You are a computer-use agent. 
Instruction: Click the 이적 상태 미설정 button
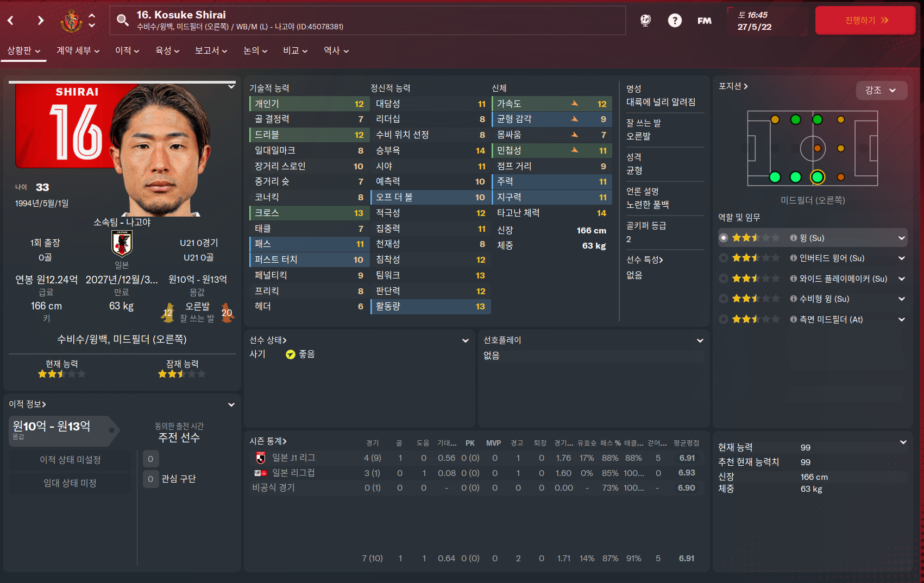pyautogui.click(x=70, y=460)
